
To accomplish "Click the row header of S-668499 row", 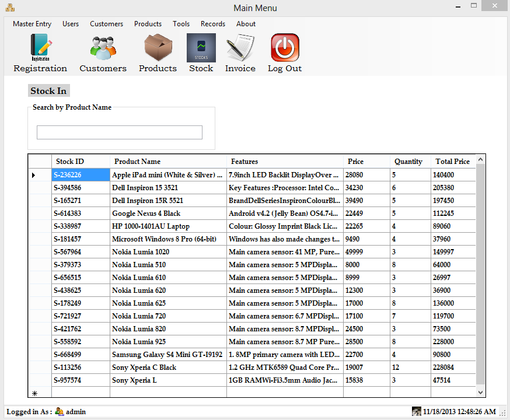I will (40, 355).
